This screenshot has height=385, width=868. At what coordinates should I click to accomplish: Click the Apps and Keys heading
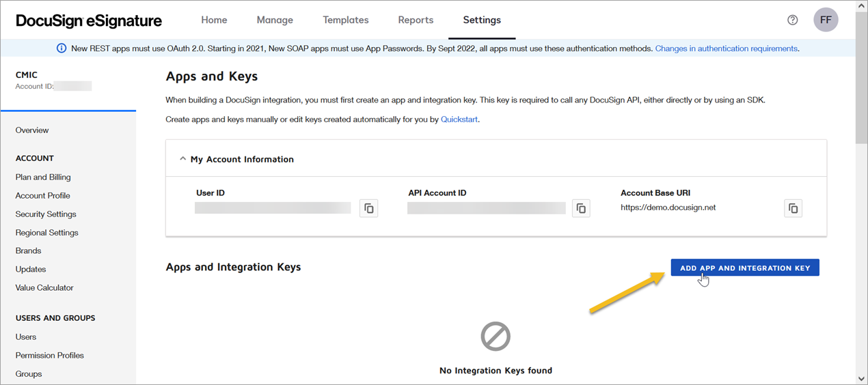(x=212, y=76)
